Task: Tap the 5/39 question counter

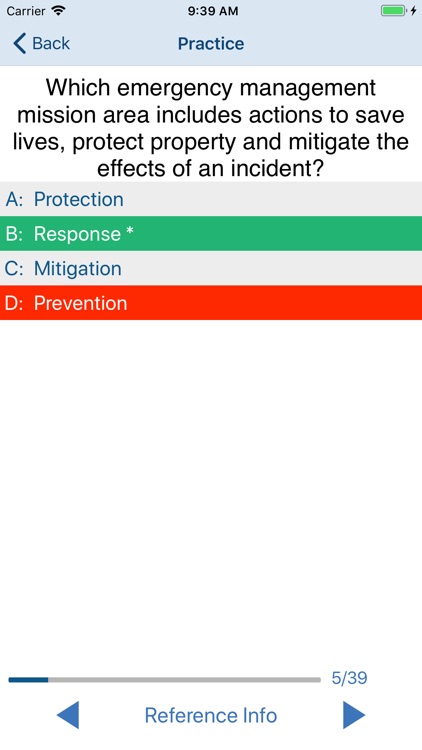Action: [349, 678]
